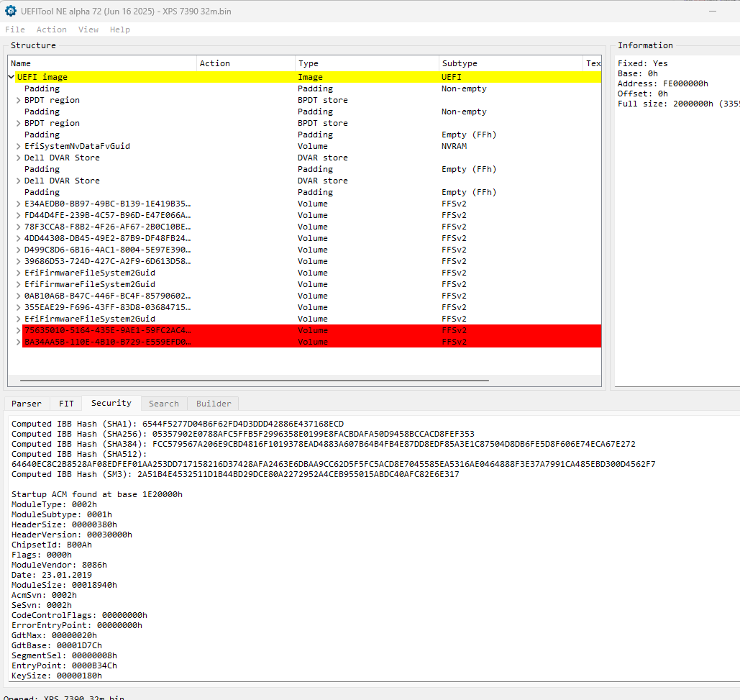The width and height of the screenshot is (740, 700).
Task: Expand the EfiSystemNvDataFvGuid volume
Action: click(19, 146)
